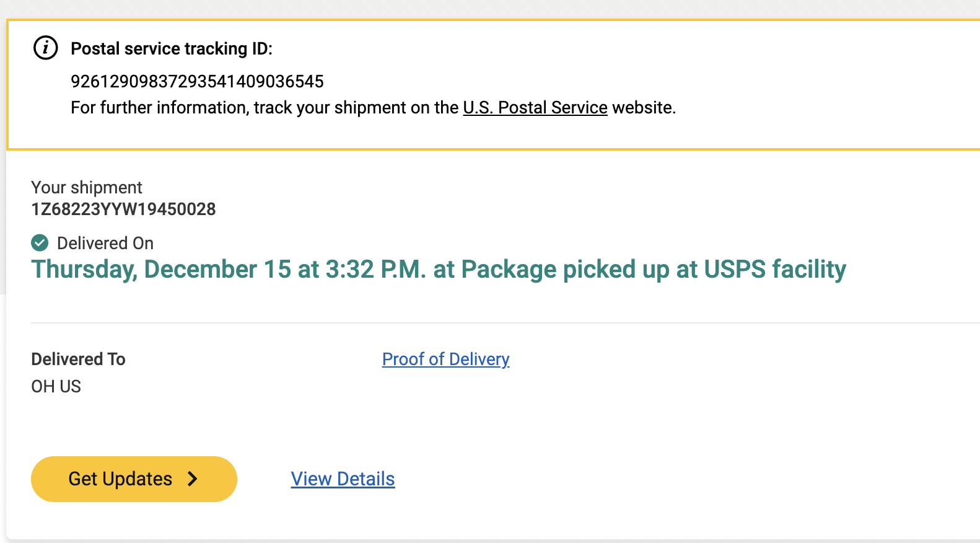Open the Proof of Delivery link
Image resolution: width=980 pixels, height=543 pixels.
[445, 359]
